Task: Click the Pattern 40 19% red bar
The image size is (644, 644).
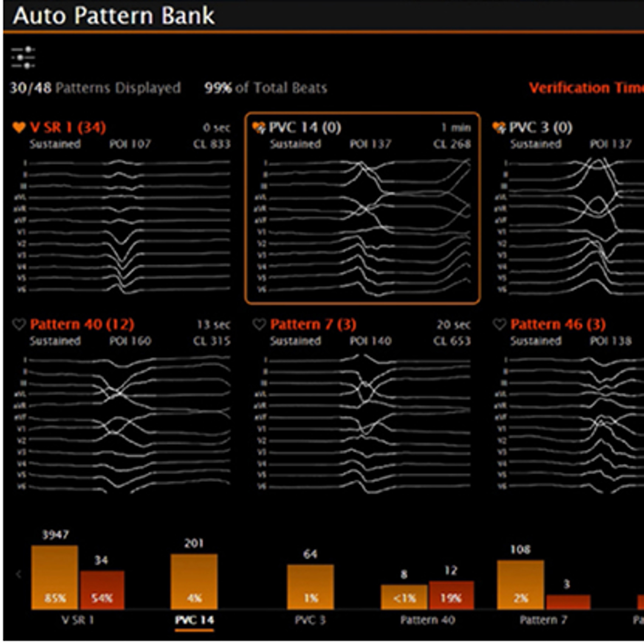Action: pyautogui.click(x=451, y=595)
